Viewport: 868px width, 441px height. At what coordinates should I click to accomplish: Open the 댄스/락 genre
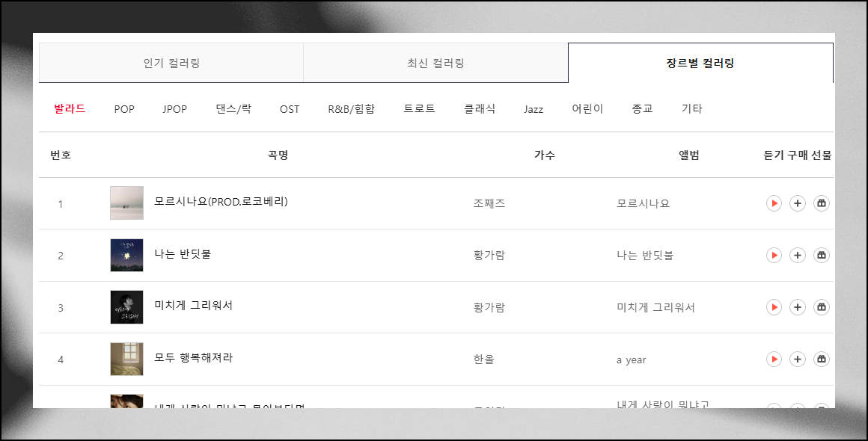click(233, 109)
